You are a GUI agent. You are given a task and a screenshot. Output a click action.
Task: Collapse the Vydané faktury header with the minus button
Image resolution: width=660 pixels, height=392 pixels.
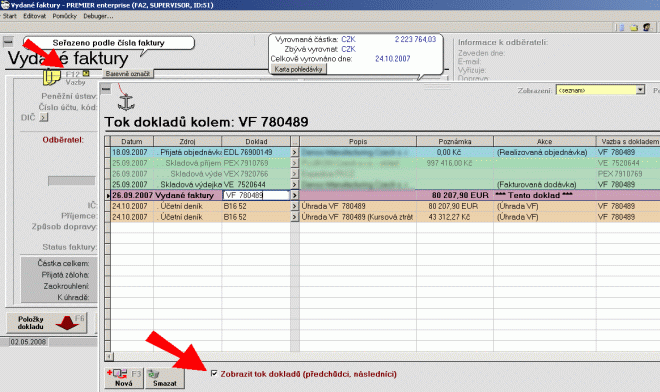pyautogui.click(x=8, y=41)
